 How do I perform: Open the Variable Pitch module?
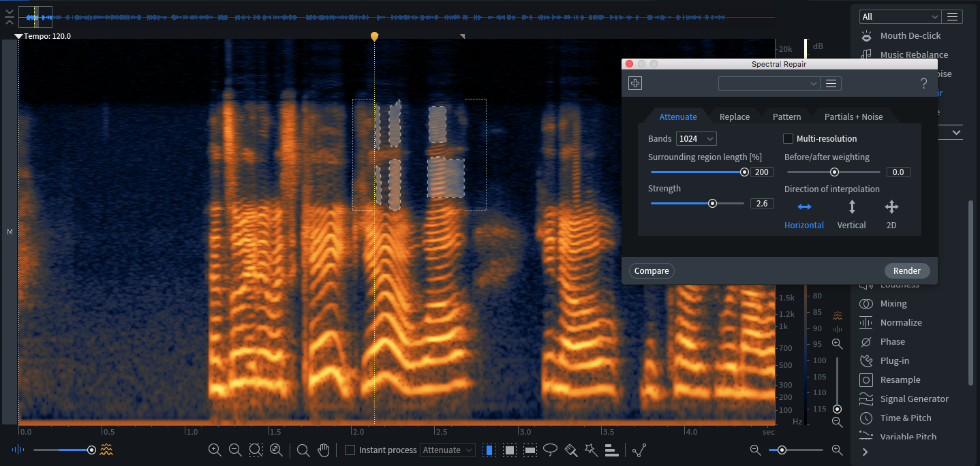pos(908,437)
